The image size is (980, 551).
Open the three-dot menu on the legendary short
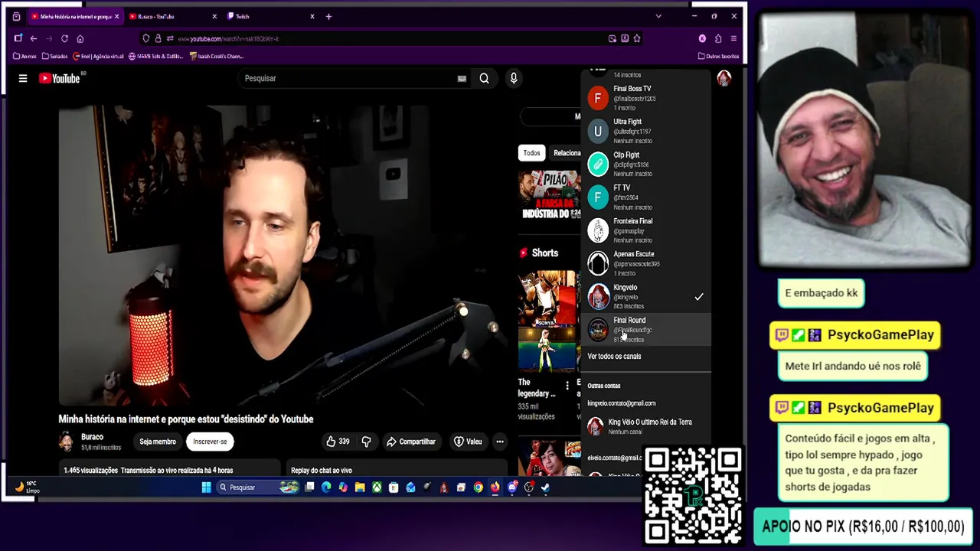click(567, 385)
